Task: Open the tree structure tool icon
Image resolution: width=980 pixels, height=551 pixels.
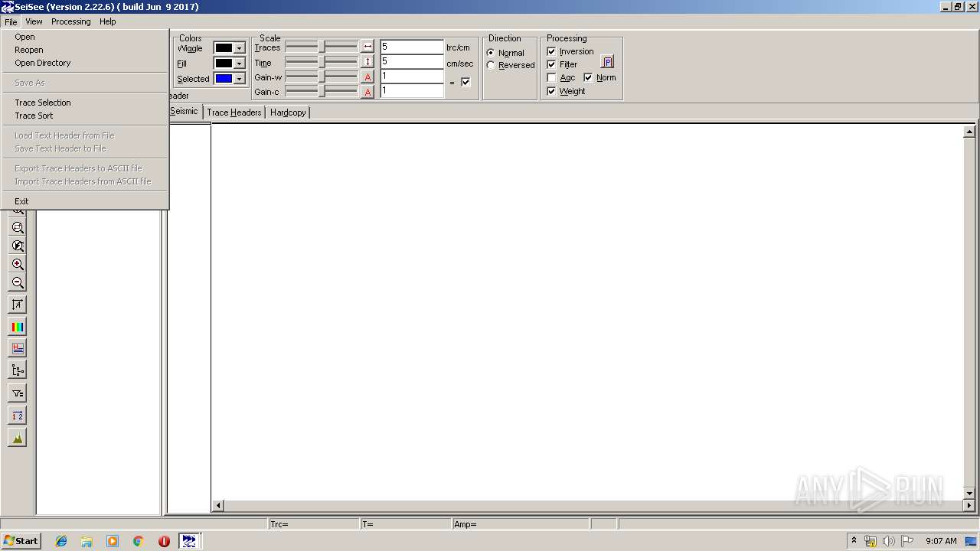Action: [17, 370]
